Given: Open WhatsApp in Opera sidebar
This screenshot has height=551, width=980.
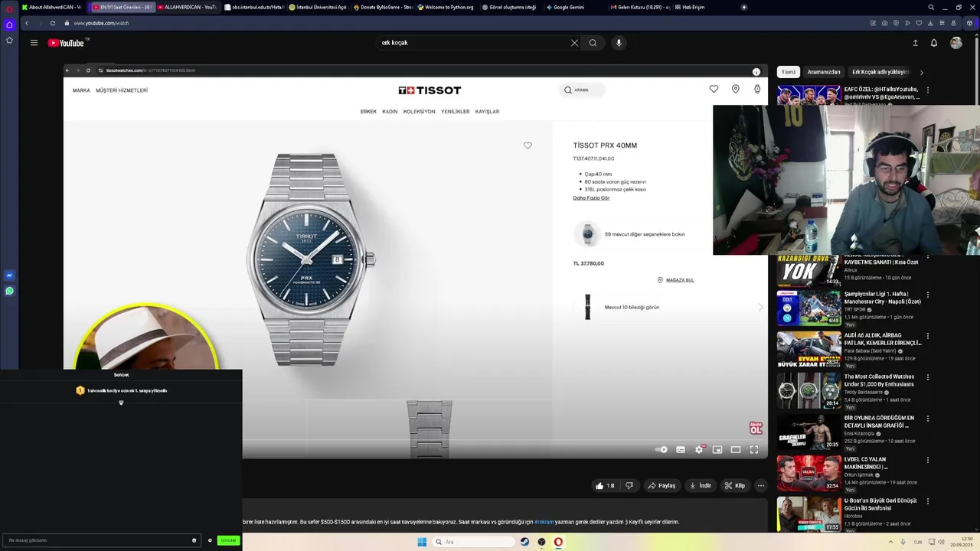Looking at the screenshot, I should tap(9, 291).
